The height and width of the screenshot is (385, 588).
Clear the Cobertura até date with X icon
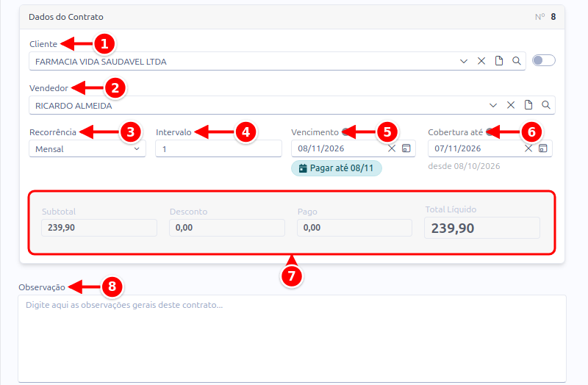528,148
